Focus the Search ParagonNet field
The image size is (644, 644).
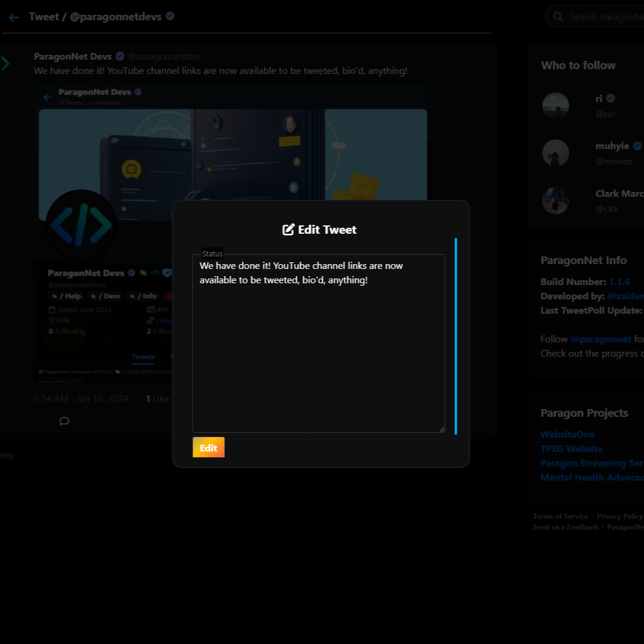pos(602,17)
